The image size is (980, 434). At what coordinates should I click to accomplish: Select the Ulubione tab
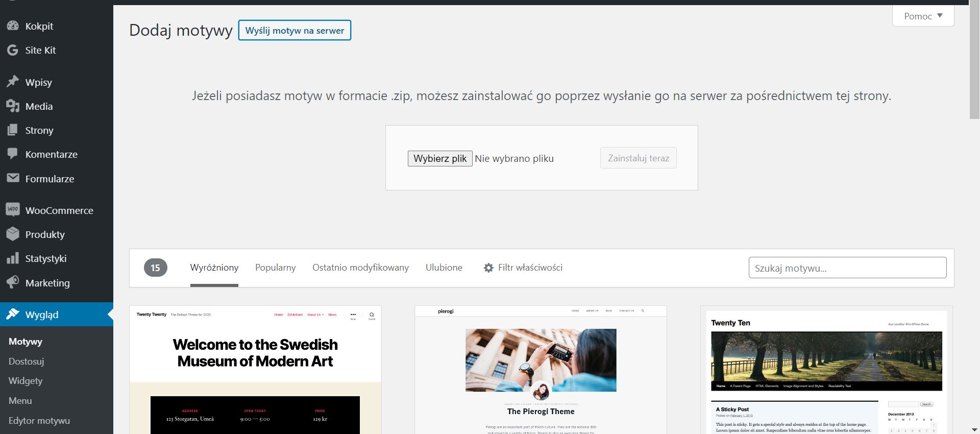(x=444, y=268)
